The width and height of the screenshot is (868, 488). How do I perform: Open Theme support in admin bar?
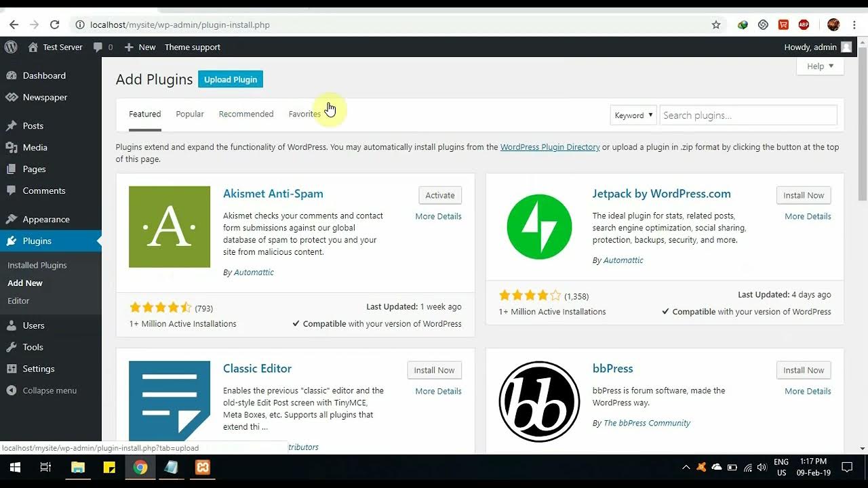[193, 47]
